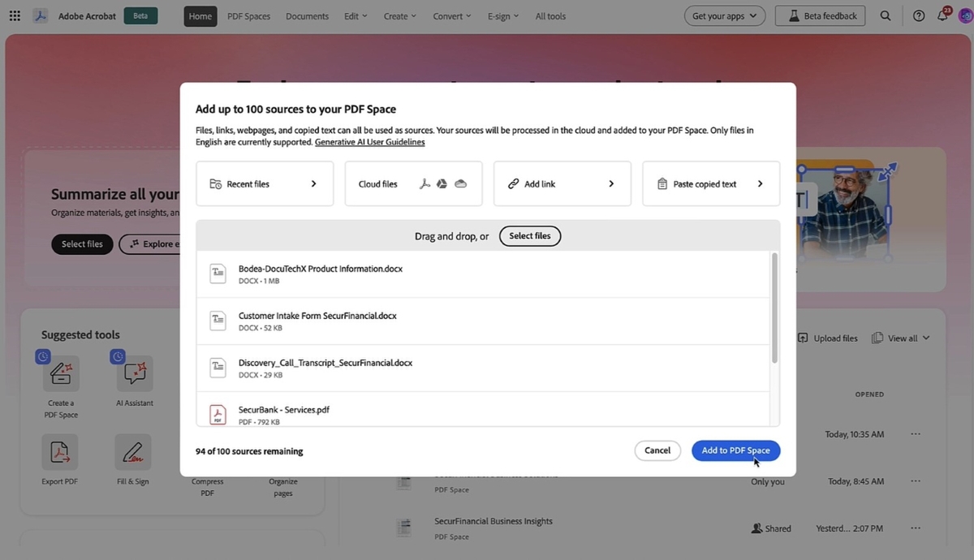Open the Fill & Sign tool icon

click(133, 452)
